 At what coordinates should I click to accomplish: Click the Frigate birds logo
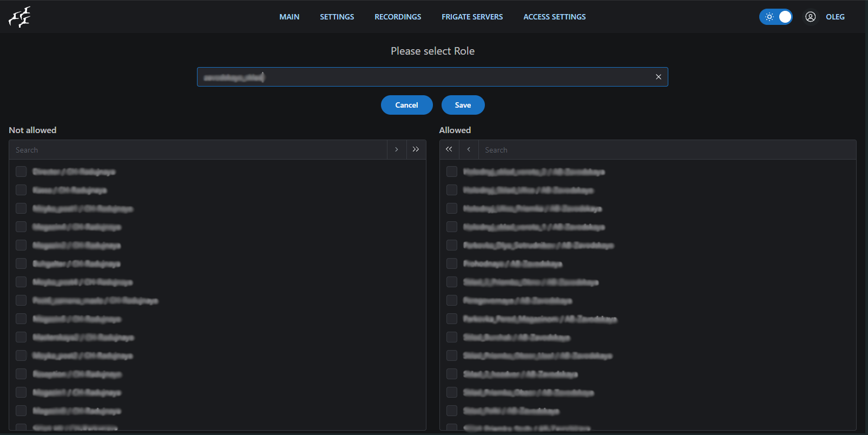[x=19, y=17]
